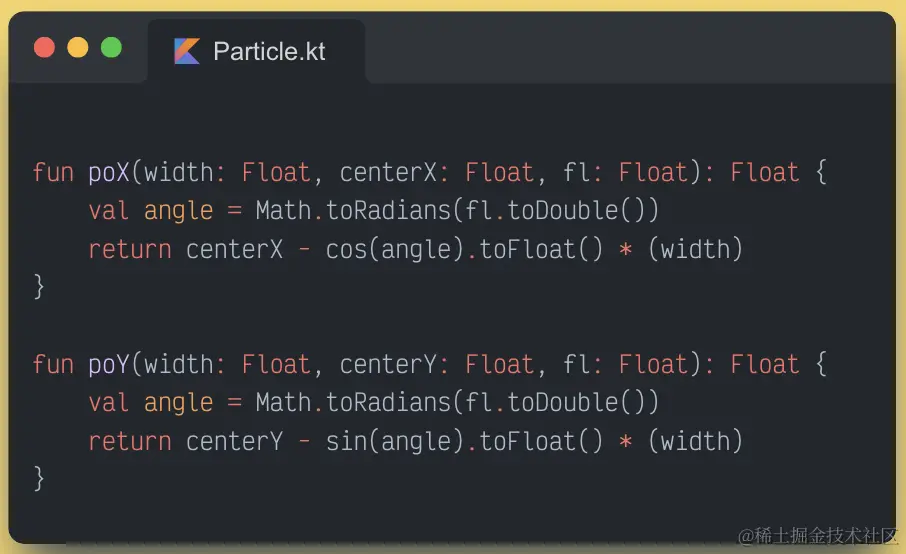Click the val angle declaration in poY
This screenshot has height=554, width=906.
(151, 403)
